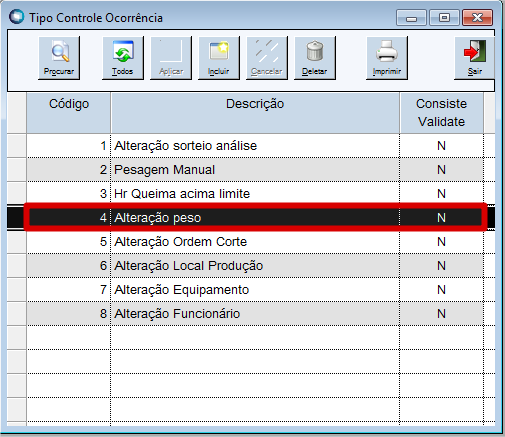Viewport: 505px width, 437px height.
Task: Click code cell 7
Action: (69, 290)
